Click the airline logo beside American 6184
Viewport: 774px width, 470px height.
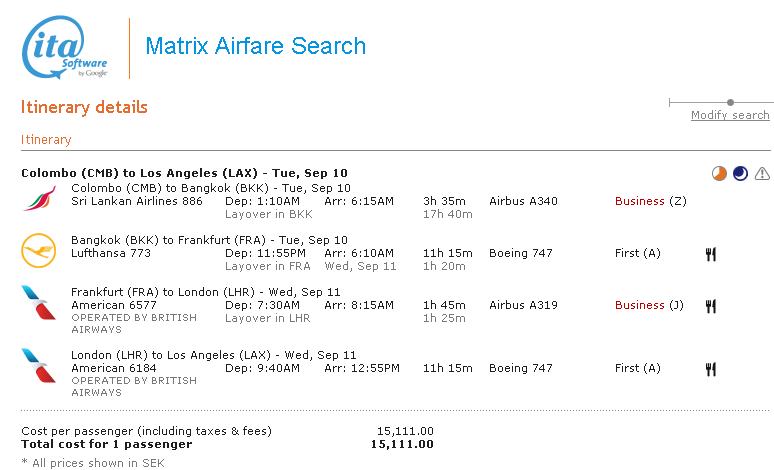tap(38, 365)
